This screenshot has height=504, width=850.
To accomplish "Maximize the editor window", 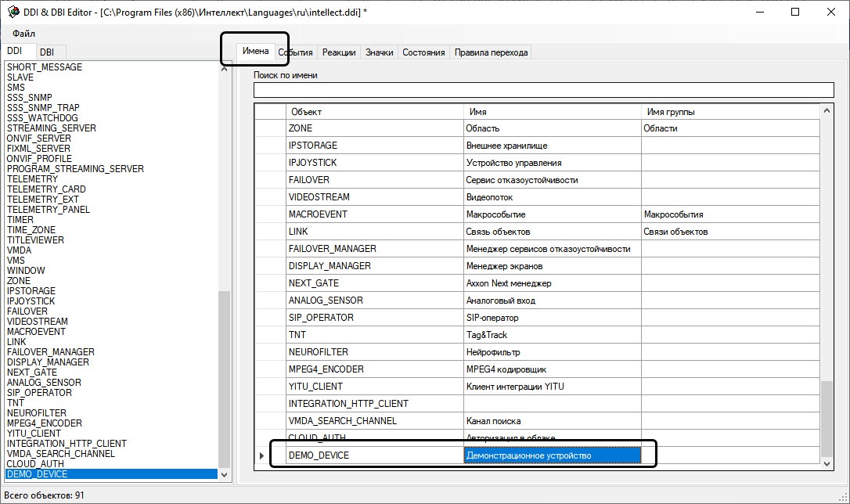I will pyautogui.click(x=795, y=13).
